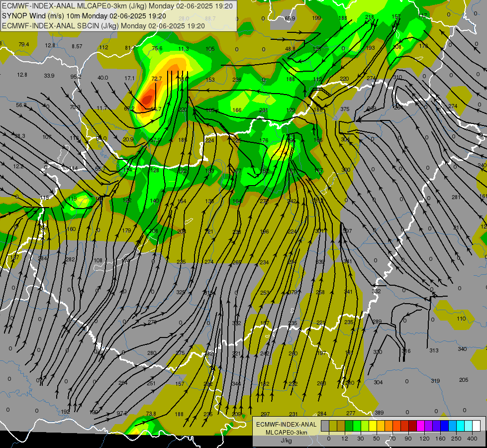Click the white legend swatch
Screen dimensions: 487x448
pos(477,426)
